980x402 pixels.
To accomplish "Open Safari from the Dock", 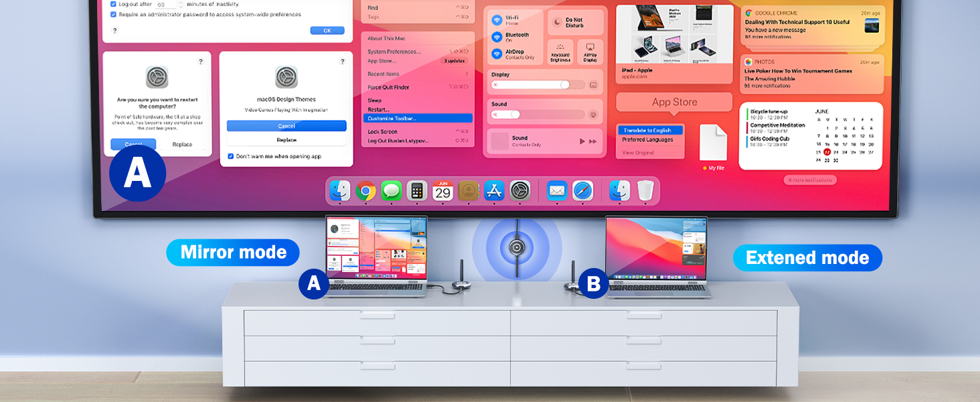I will [x=583, y=191].
